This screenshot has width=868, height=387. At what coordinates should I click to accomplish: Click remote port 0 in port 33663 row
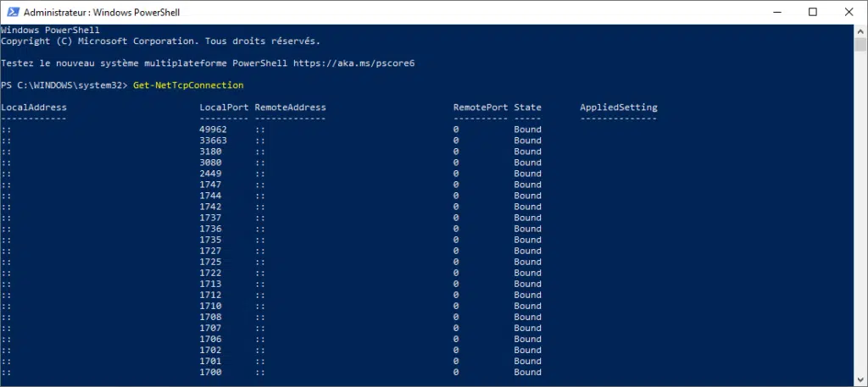456,141
